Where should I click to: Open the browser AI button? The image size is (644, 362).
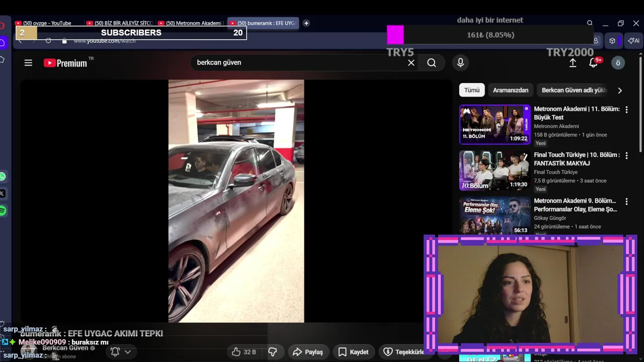(x=634, y=41)
